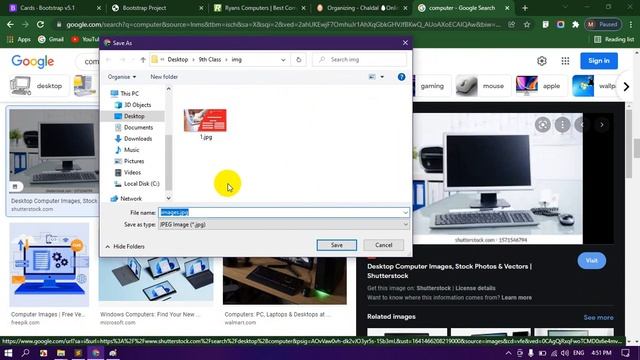Open Videos in navigation pane
The width and height of the screenshot is (640, 360).
[x=128, y=173]
